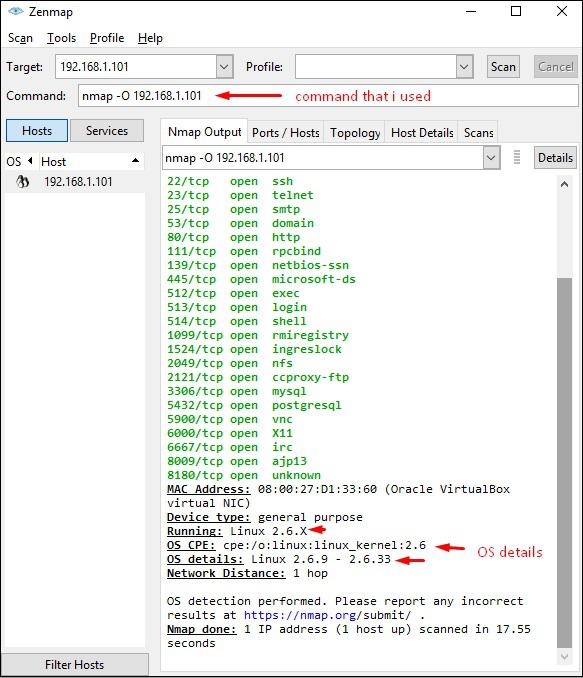Screen dimensions: 583x678
Task: Close the Zenmap window
Action: coord(562,11)
